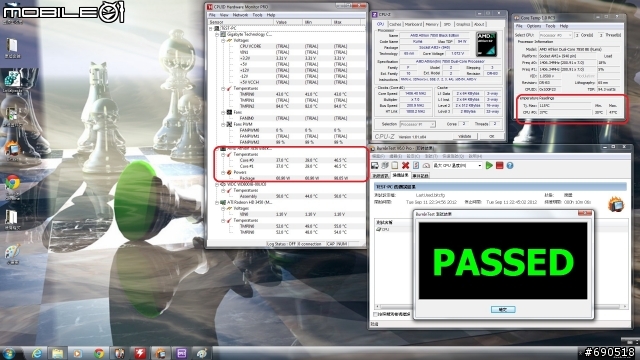Open Windows Media Player from the taskbar
Image resolution: width=640 pixels, height=360 pixels.
click(78, 353)
